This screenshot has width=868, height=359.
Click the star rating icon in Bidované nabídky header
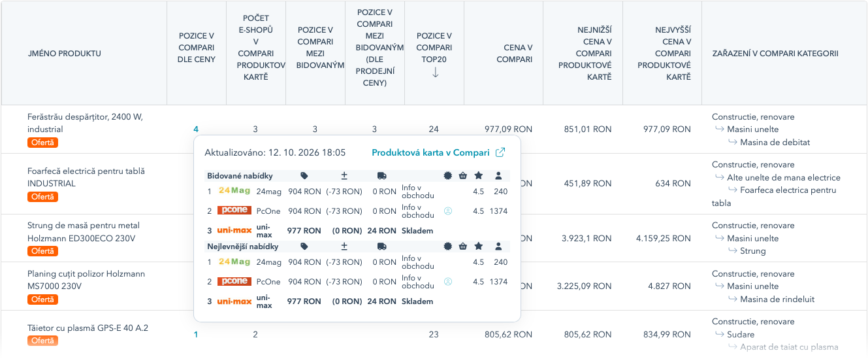pos(479,176)
